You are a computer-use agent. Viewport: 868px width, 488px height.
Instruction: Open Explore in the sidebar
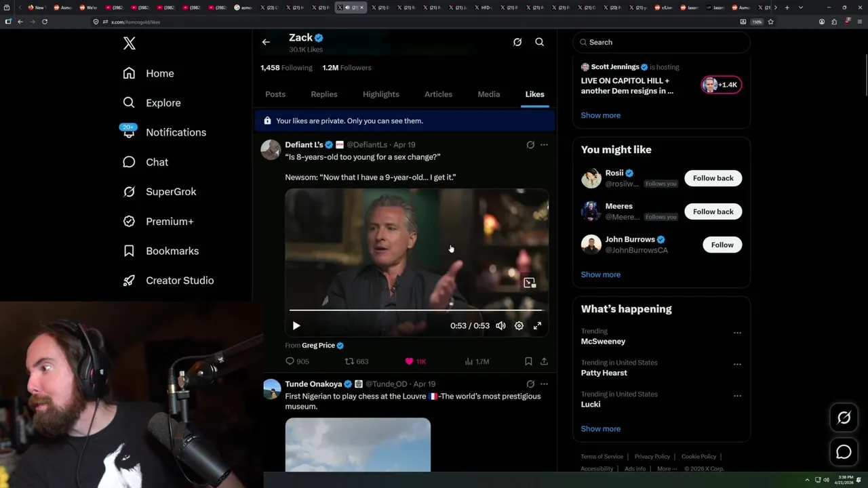tap(152, 103)
